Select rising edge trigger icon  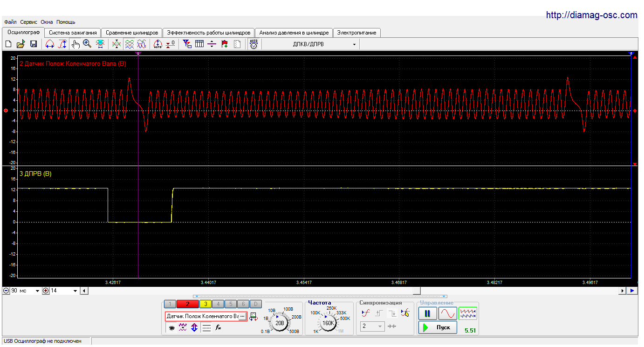coord(379,313)
